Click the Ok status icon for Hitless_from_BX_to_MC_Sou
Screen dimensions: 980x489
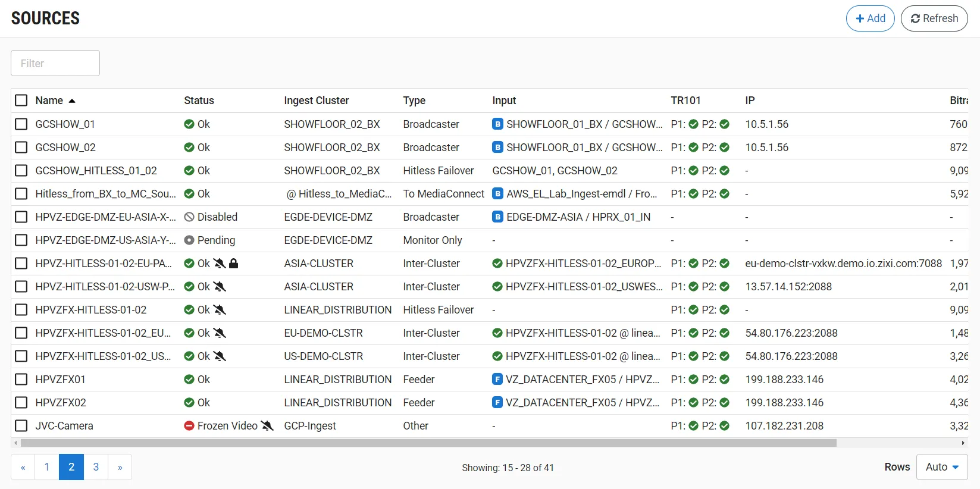coord(189,194)
